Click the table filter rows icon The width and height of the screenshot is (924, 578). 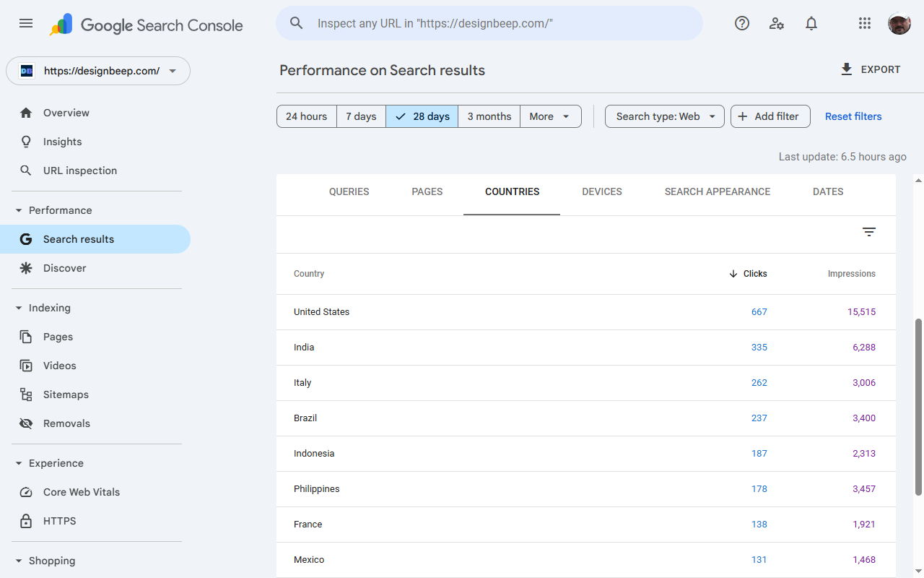click(869, 232)
